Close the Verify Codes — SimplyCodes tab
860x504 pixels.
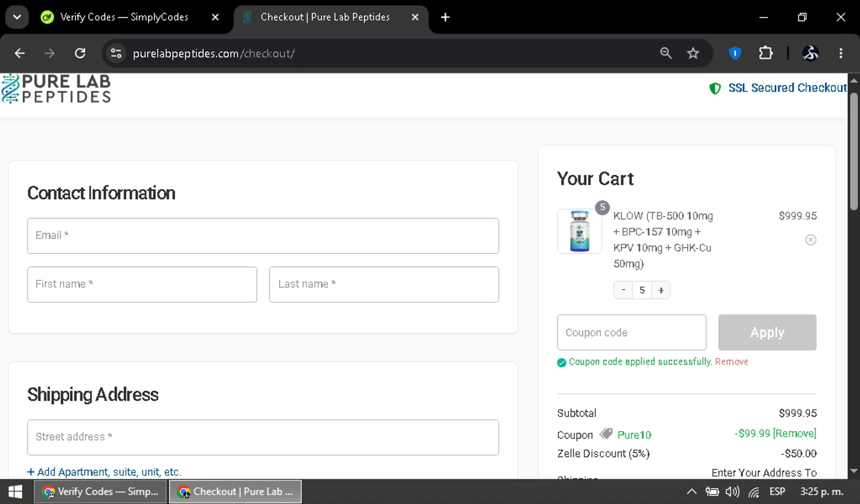click(216, 17)
